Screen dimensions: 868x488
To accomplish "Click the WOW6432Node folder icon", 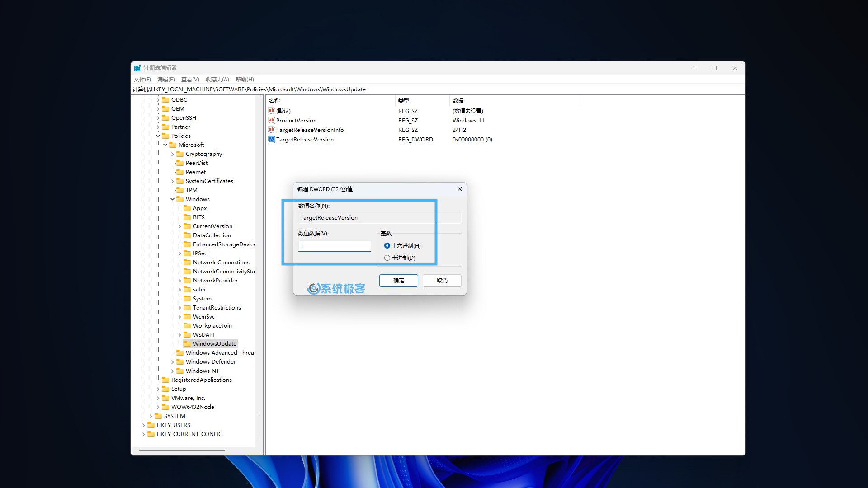I will (x=165, y=407).
